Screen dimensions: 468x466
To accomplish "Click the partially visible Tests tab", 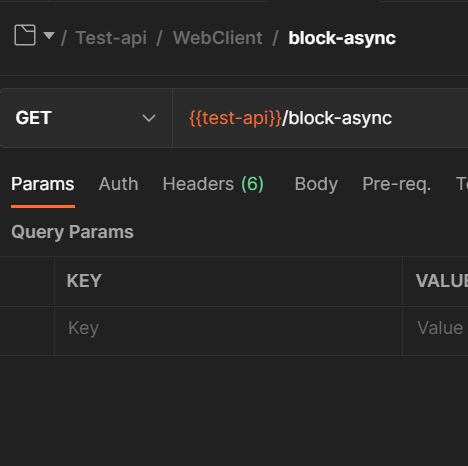I will pyautogui.click(x=462, y=184).
